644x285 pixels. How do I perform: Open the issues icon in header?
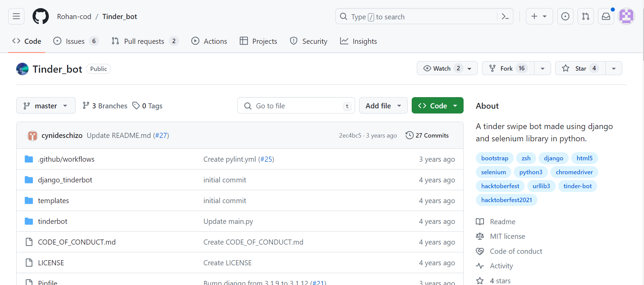565,16
